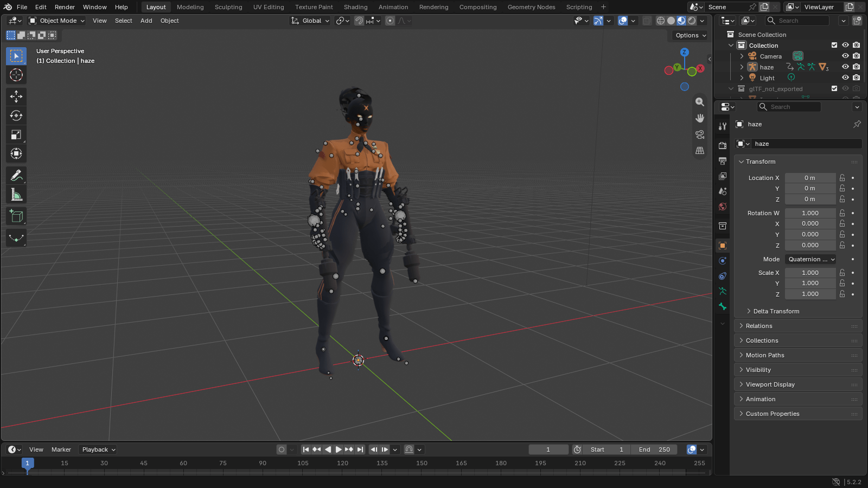
Task: Open the Render menu
Action: (65, 7)
